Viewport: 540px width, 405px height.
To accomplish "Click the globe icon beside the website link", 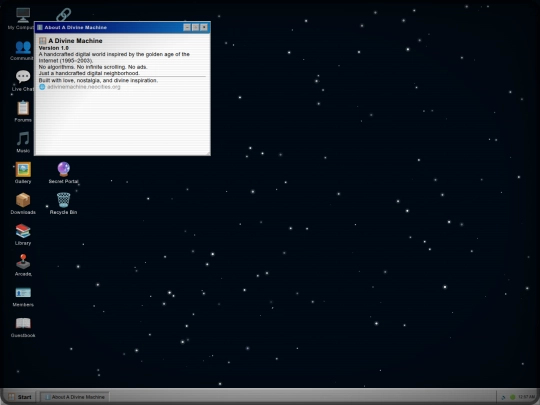I will click(42, 87).
